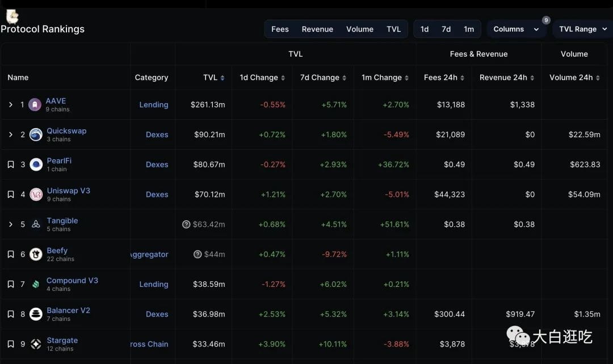Expand the Quickswap row
The height and width of the screenshot is (364, 613).
click(11, 135)
